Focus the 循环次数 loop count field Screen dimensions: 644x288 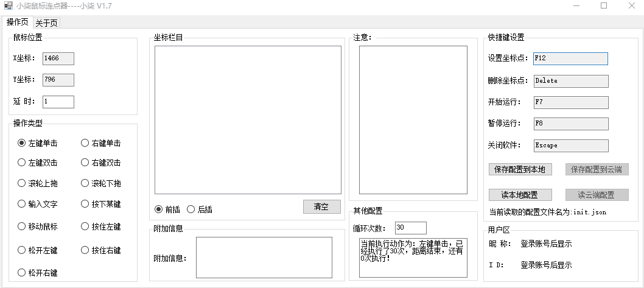pyautogui.click(x=410, y=228)
